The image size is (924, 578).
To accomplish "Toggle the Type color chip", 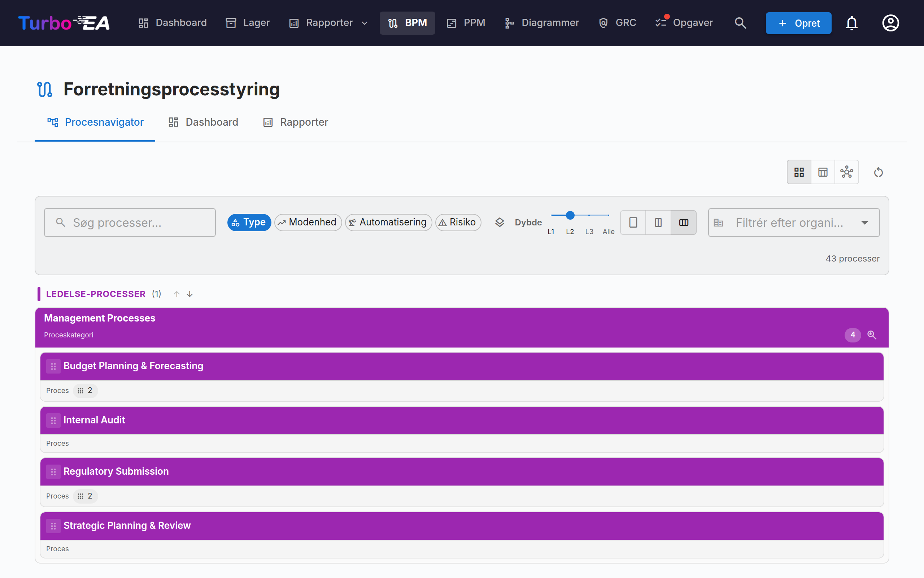I will [249, 222].
